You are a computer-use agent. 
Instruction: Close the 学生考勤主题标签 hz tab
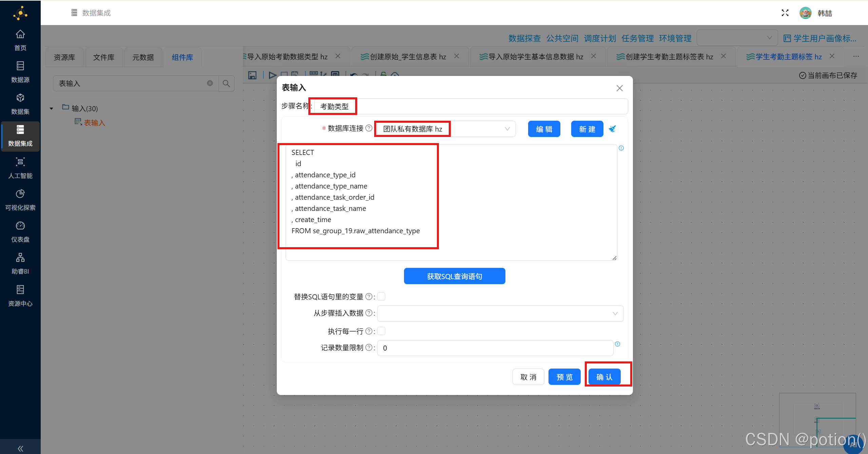pyautogui.click(x=832, y=56)
